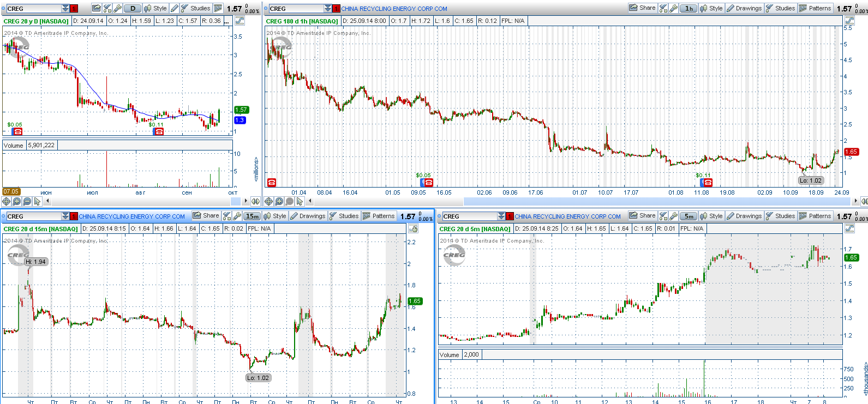
Task: Click the scroll-right arrow under the daily chart
Action: point(245,201)
